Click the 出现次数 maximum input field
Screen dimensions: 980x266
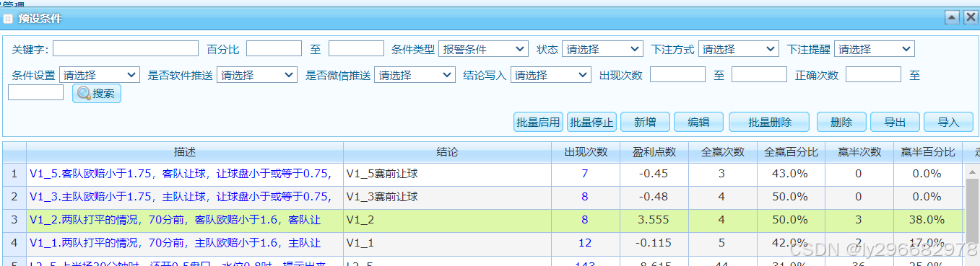(x=759, y=74)
